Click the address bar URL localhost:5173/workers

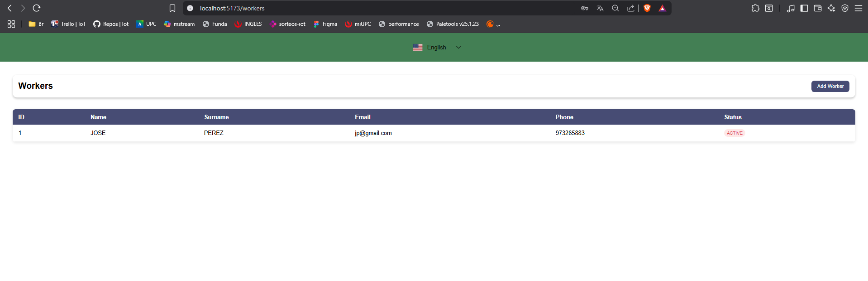[232, 8]
